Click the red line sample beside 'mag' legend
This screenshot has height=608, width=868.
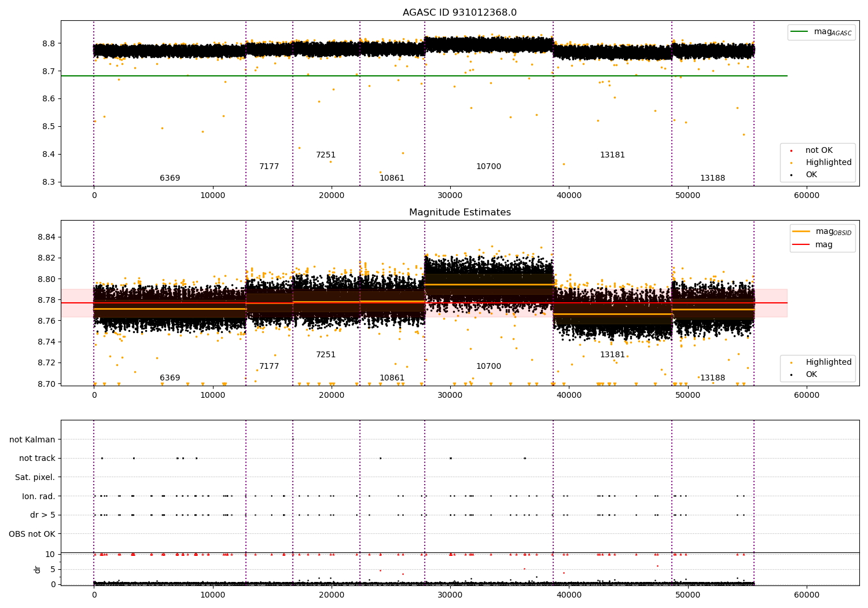pos(801,245)
